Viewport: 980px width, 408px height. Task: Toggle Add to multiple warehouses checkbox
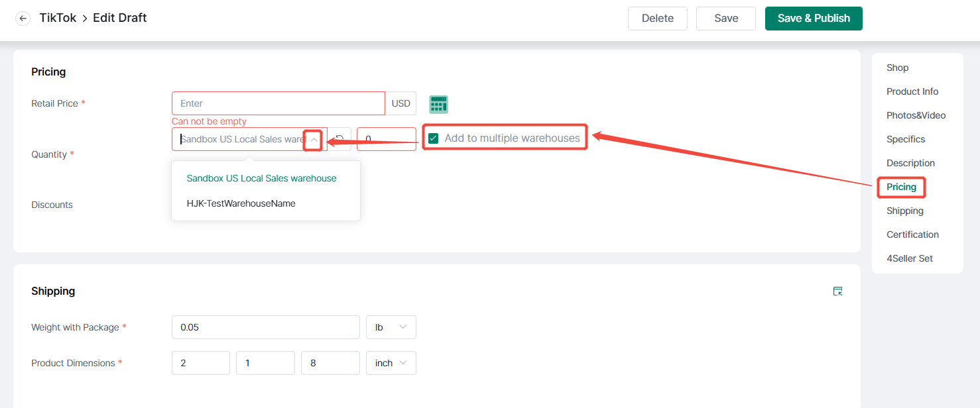[434, 138]
